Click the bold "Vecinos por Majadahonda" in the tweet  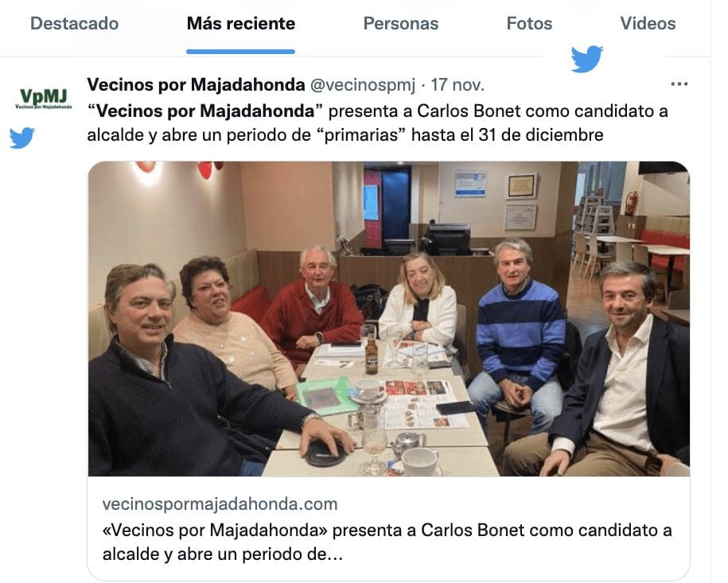[x=205, y=111]
